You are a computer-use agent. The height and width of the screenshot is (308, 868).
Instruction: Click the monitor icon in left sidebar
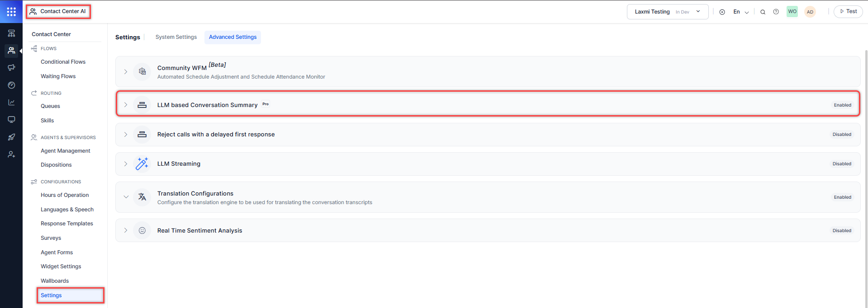point(11,120)
